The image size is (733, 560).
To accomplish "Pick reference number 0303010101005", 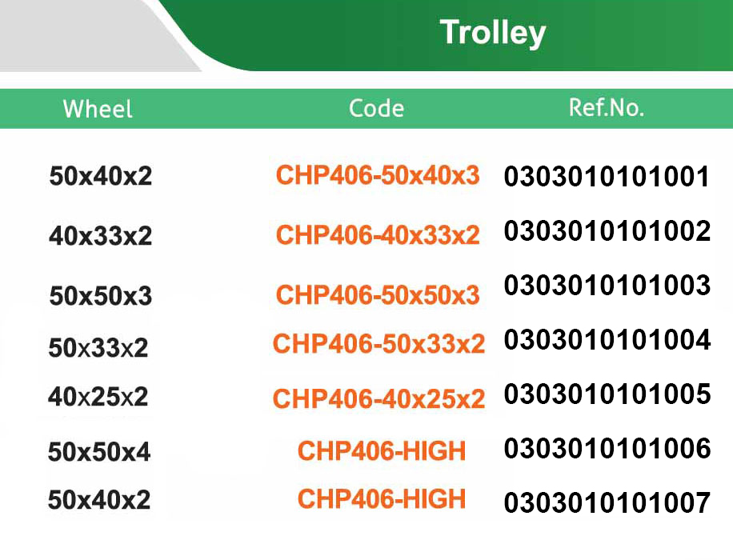I will tap(607, 394).
